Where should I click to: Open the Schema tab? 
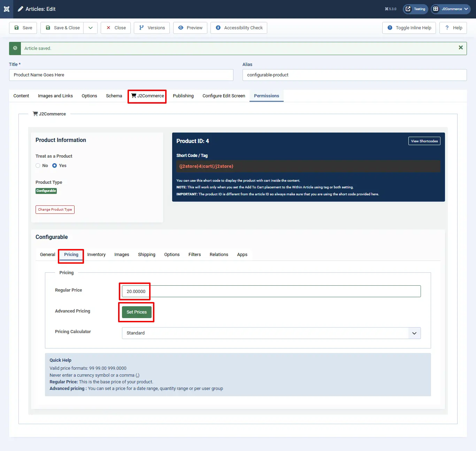[x=114, y=96]
